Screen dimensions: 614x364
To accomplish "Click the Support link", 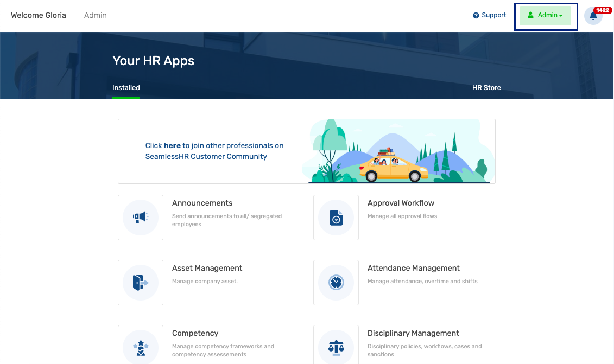I will (x=494, y=15).
